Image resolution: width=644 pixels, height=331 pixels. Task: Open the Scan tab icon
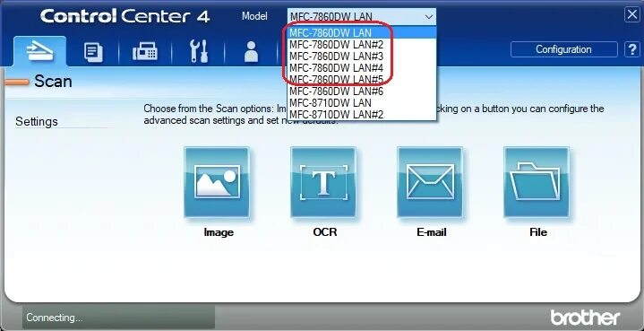pos(39,51)
